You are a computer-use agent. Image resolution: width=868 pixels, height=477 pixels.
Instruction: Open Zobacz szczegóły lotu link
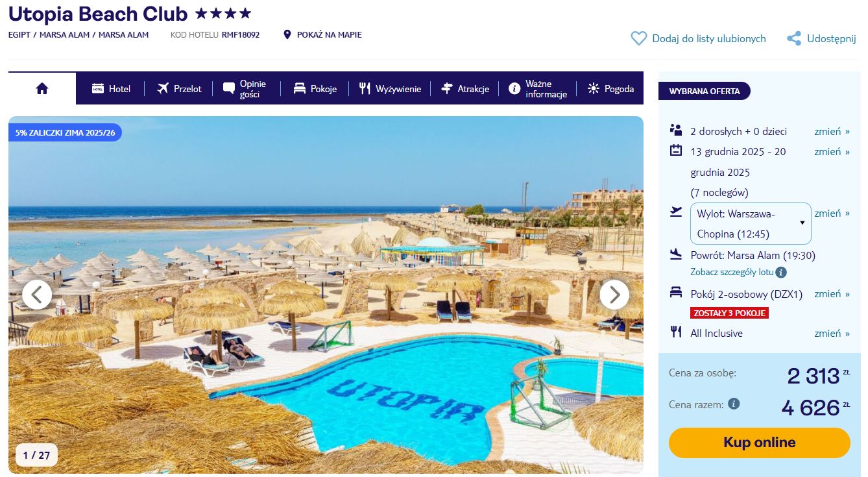pos(732,273)
